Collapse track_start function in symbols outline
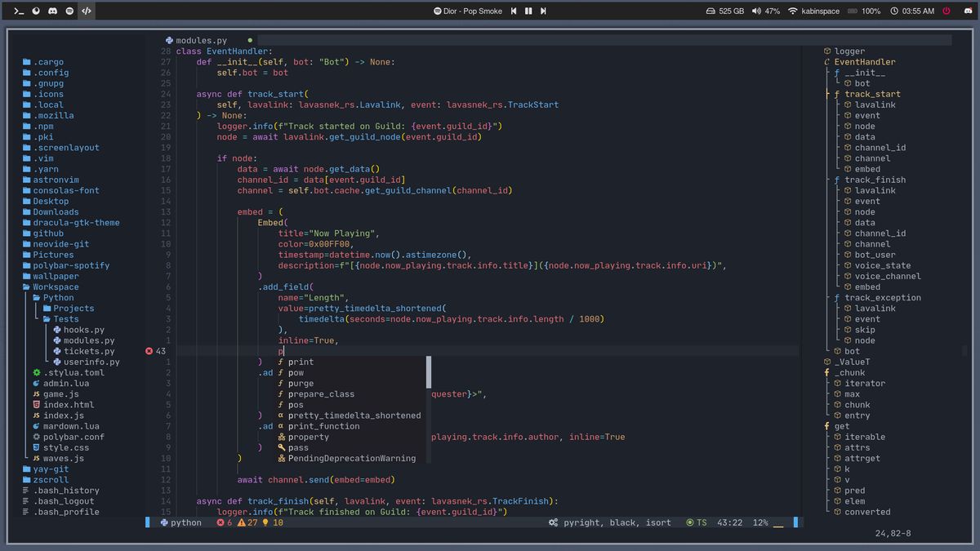The image size is (980, 551). click(x=871, y=94)
